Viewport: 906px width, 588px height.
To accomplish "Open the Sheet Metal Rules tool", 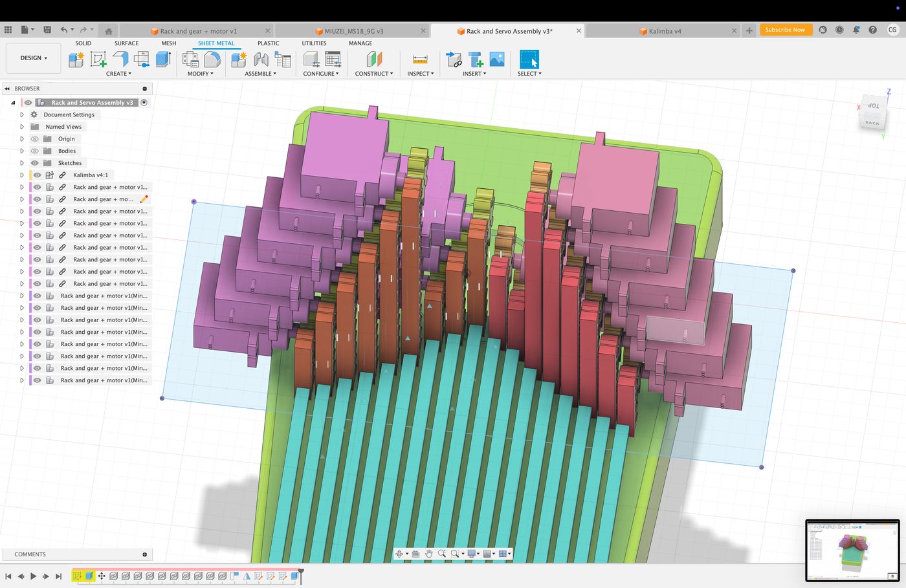I will pos(191,60).
